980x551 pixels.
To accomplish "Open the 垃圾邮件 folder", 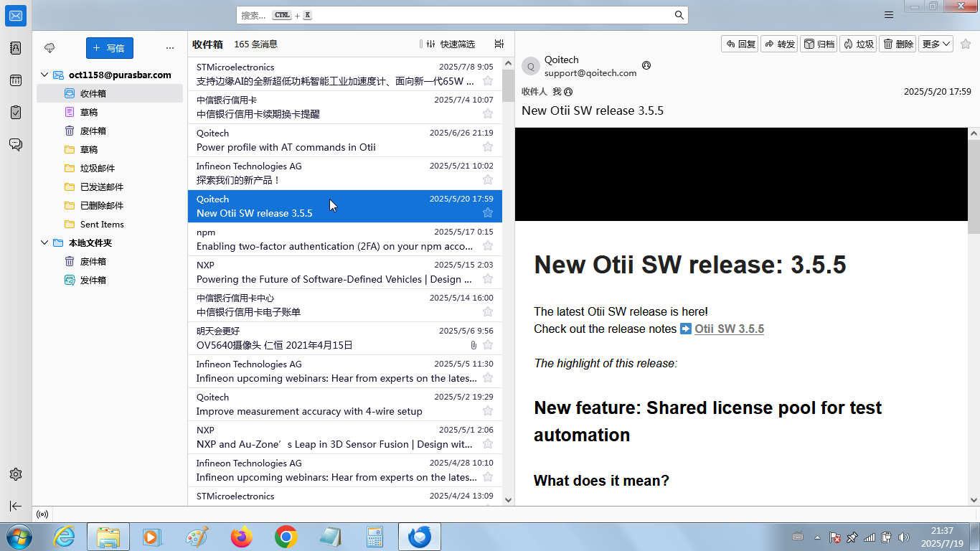I will click(x=110, y=168).
